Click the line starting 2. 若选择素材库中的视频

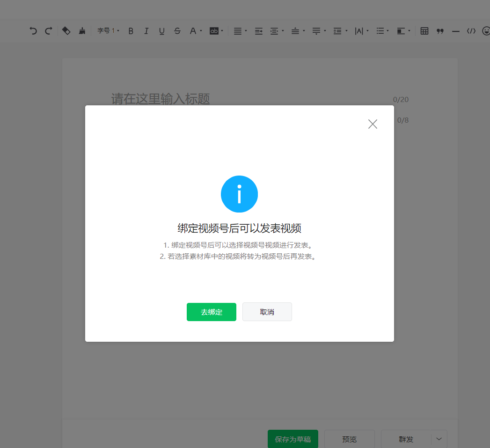coord(238,257)
